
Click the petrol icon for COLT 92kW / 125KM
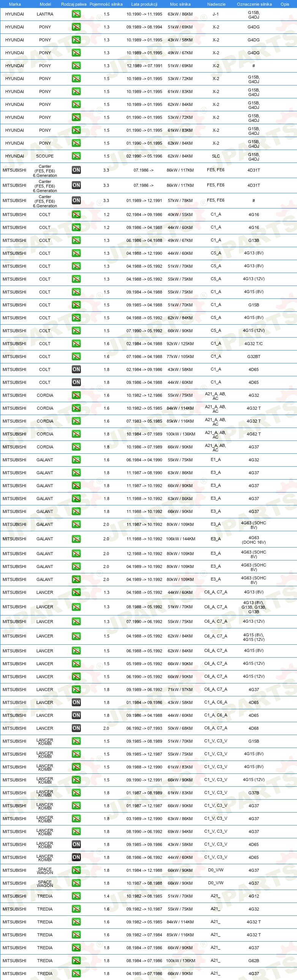[x=76, y=344]
